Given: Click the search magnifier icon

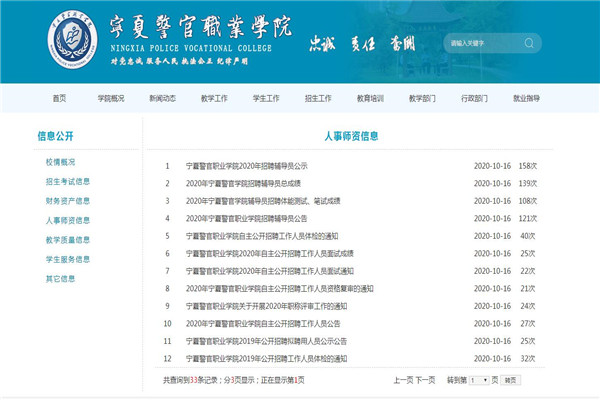Looking at the screenshot, I should (x=529, y=43).
